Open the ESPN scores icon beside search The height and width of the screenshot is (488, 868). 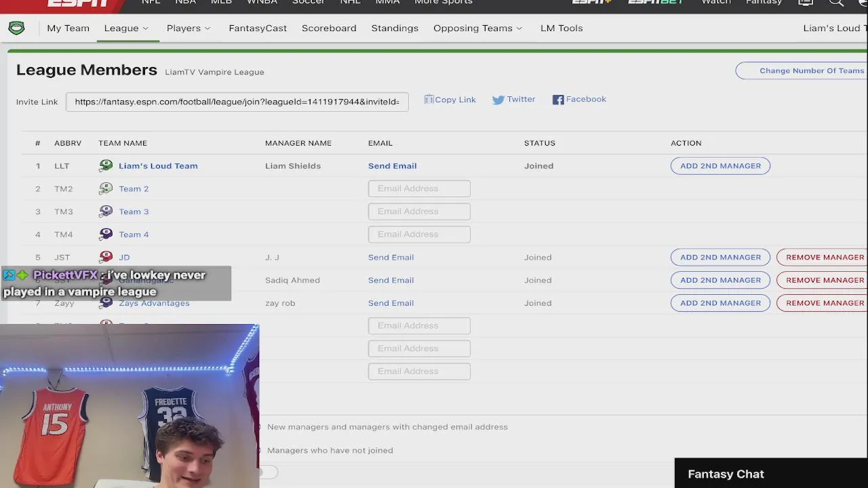(806, 3)
